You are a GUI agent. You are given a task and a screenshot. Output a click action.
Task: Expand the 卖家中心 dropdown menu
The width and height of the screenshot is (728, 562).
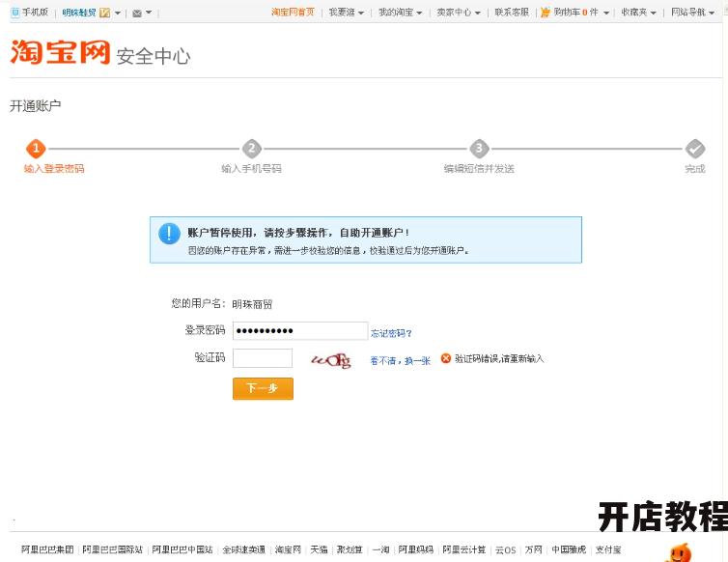[459, 13]
